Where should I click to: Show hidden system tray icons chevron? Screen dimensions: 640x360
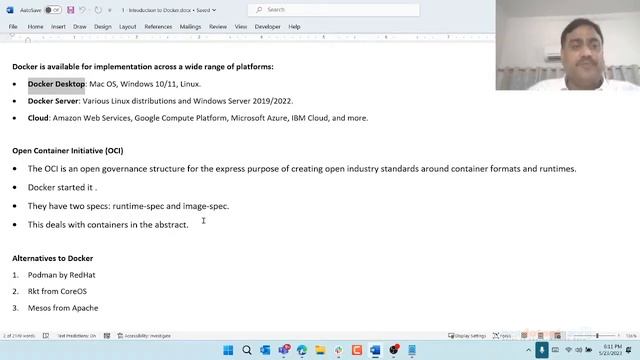(529, 350)
